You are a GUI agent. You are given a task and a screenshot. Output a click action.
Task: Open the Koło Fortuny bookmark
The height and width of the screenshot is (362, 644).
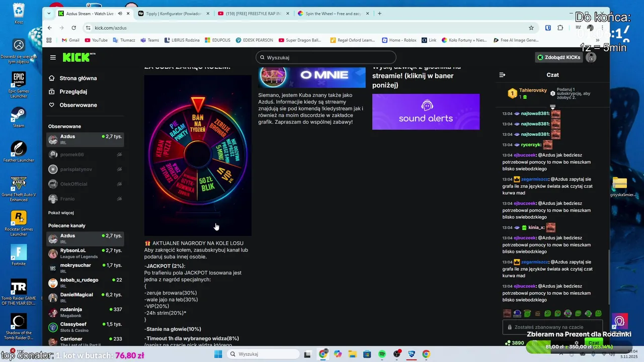pos(464,40)
